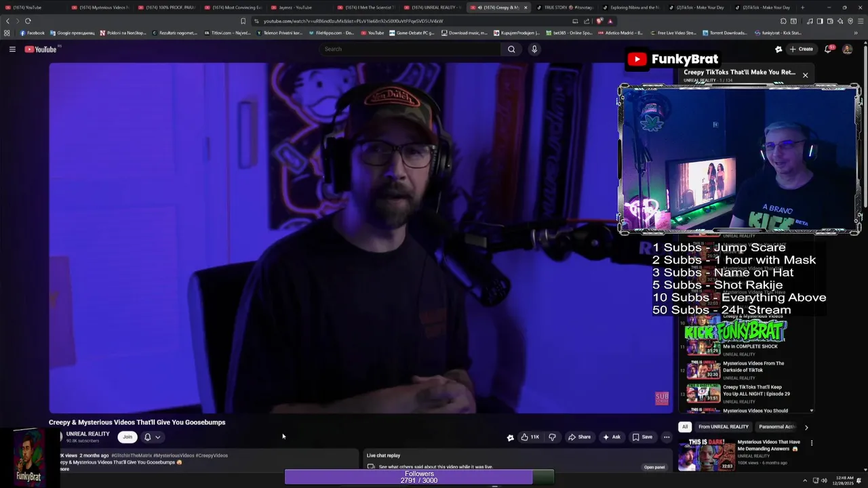Viewport: 868px width, 488px height.
Task: Open the media control music note icon
Action: pos(810,21)
